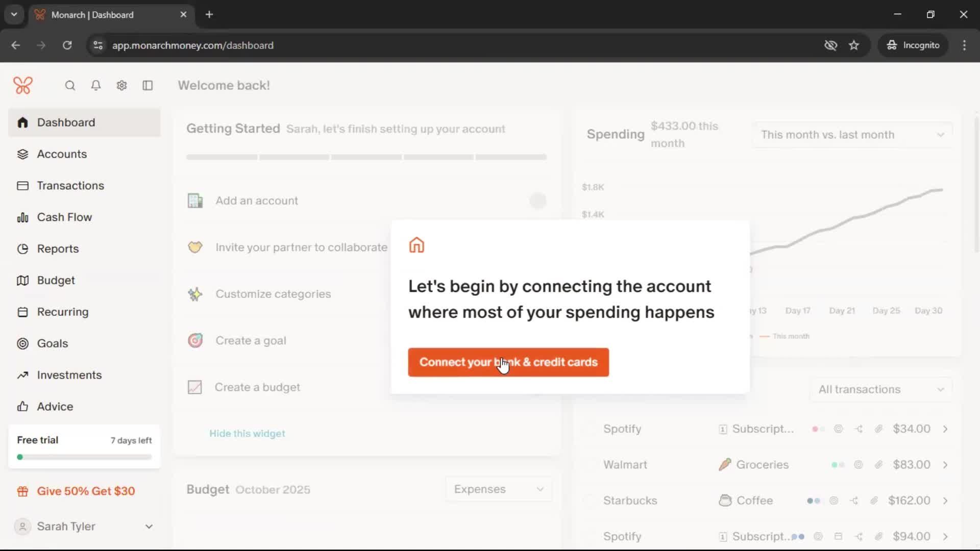Toggle the Add an account completion circle

click(537, 201)
